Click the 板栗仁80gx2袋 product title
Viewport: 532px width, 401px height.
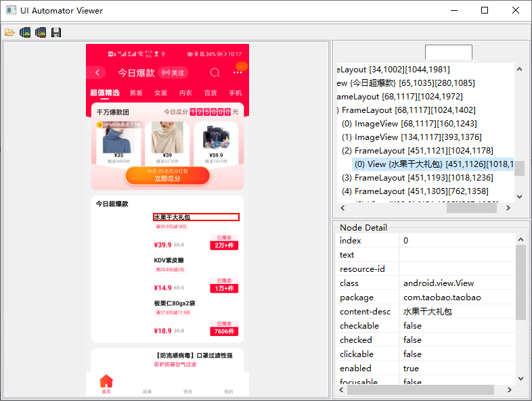[175, 303]
